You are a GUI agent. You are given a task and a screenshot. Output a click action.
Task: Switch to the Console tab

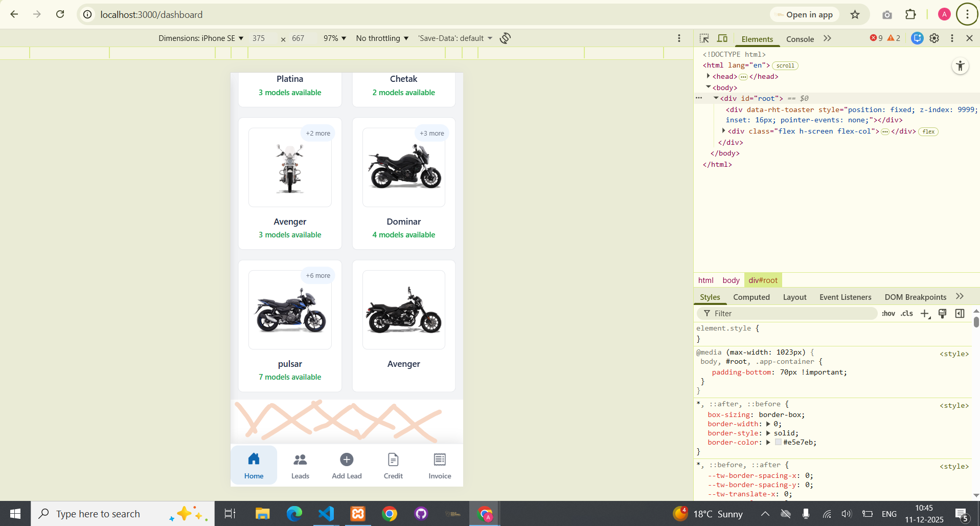pyautogui.click(x=800, y=39)
